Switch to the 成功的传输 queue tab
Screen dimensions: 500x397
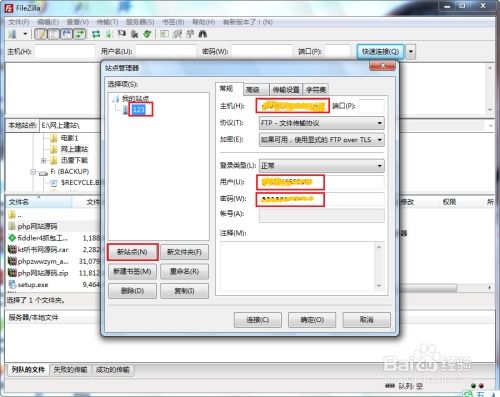tap(113, 370)
